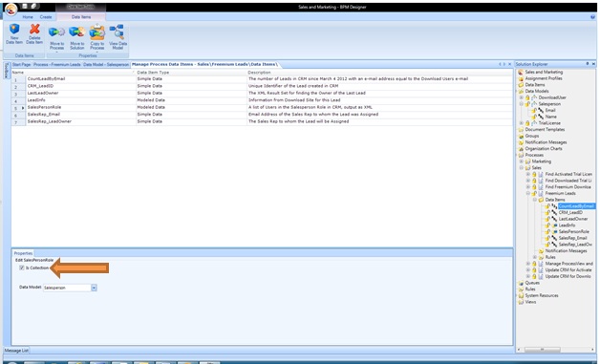The image size is (600, 364).
Task: Click the Move to Process icon
Action: [56, 32]
